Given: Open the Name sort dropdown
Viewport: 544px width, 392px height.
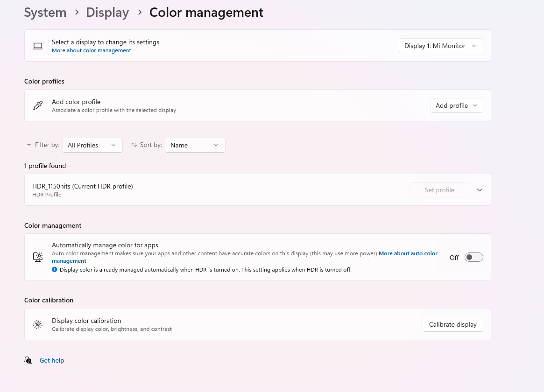Looking at the screenshot, I should click(x=195, y=145).
